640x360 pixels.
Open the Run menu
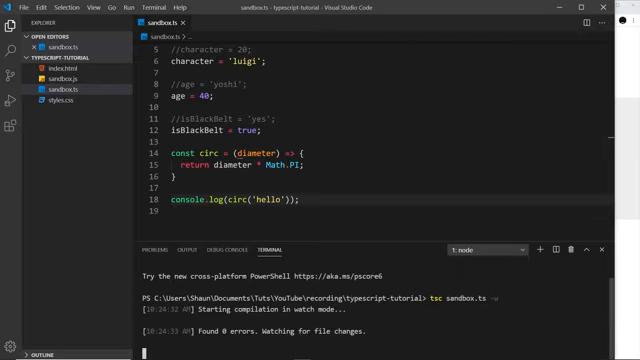(x=129, y=7)
